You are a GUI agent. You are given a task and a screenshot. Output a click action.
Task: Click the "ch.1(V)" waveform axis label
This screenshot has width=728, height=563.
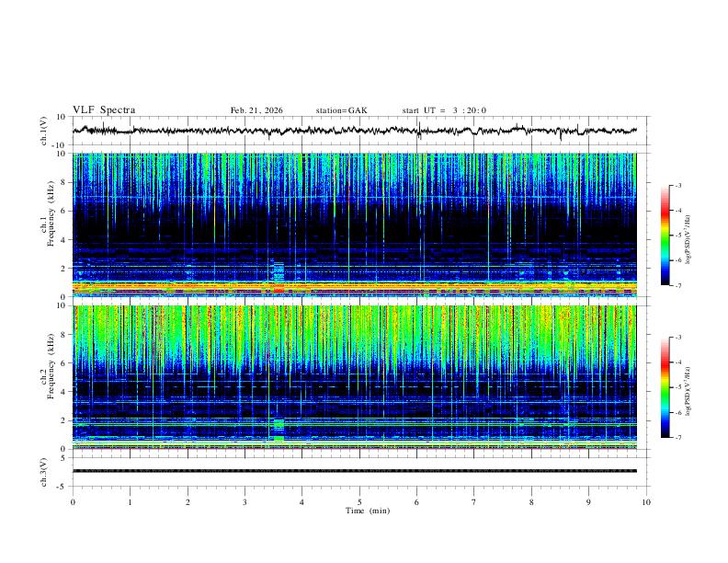[x=43, y=131]
